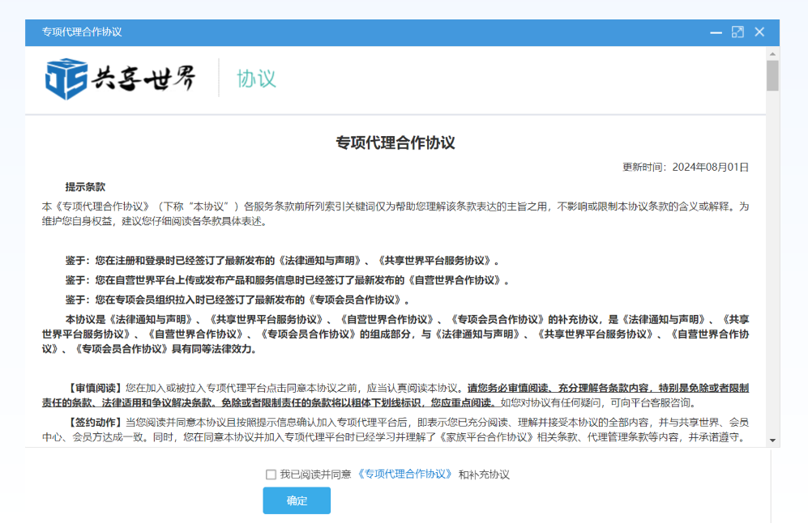Select the bold document heading 专项代理合作协议
The height and width of the screenshot is (532, 808).
point(395,143)
